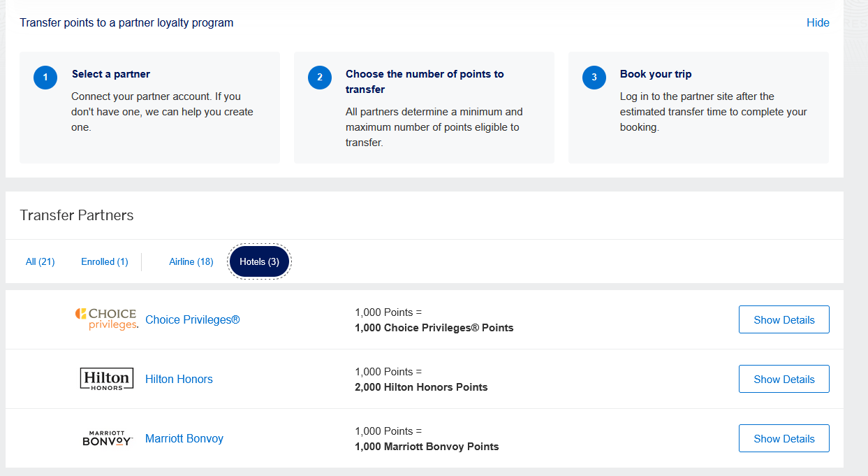Select the Enrolled (1) tab
Image resolution: width=868 pixels, height=476 pixels.
(105, 261)
